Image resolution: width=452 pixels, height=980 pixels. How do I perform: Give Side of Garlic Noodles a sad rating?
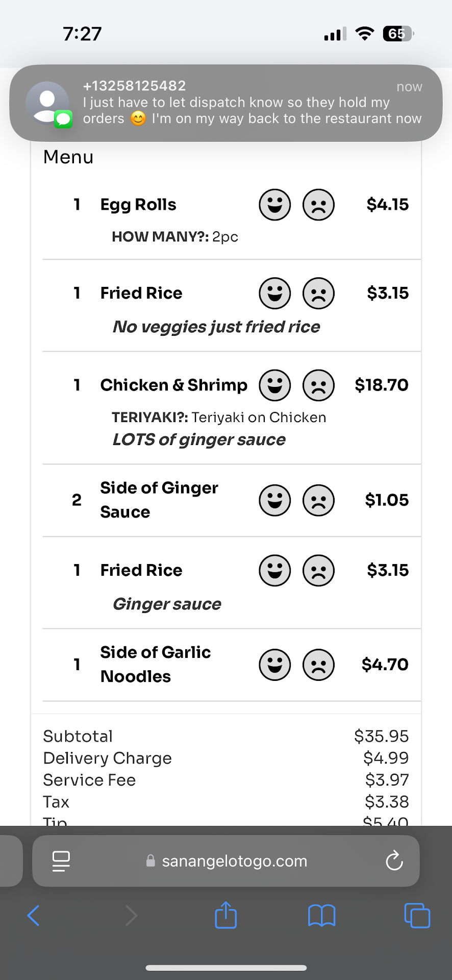(x=318, y=665)
